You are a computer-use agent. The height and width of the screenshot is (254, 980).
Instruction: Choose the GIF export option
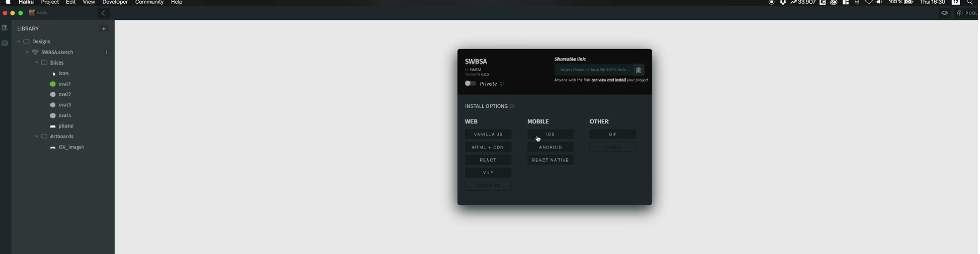[613, 134]
